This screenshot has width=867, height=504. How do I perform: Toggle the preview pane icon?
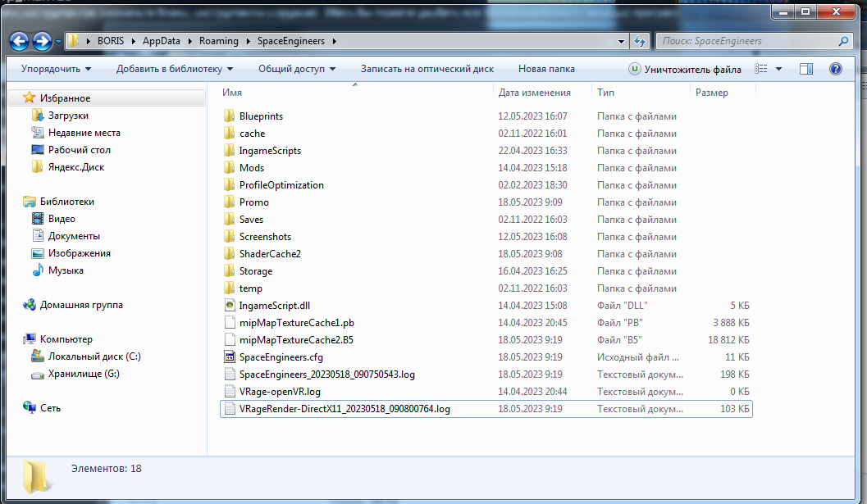(806, 70)
